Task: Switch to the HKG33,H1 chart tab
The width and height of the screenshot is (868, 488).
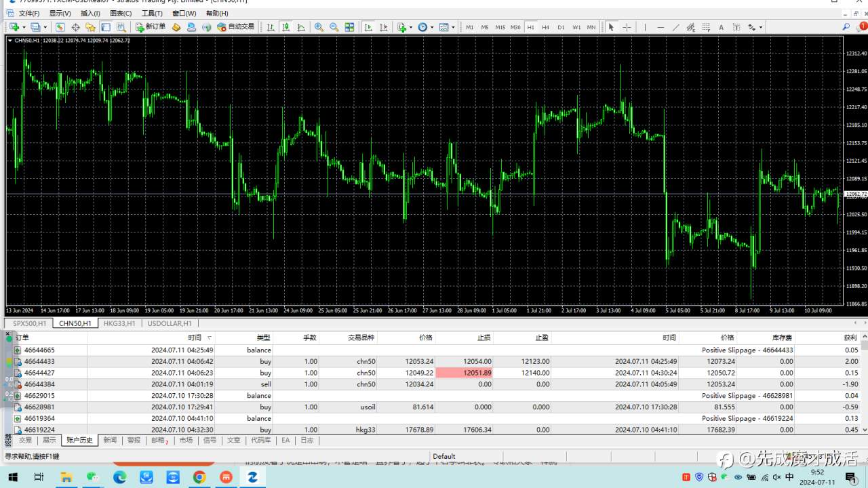Action: pos(119,323)
